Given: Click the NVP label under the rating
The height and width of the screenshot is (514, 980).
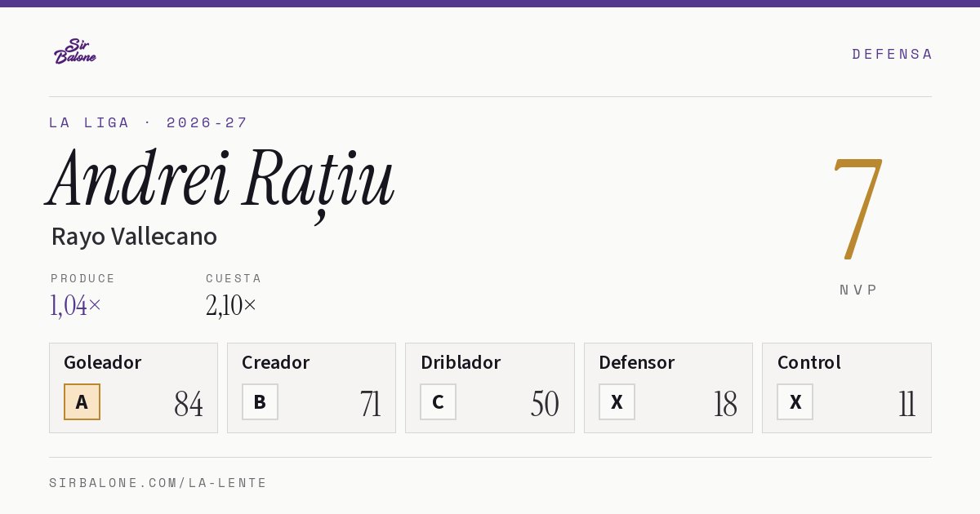Looking at the screenshot, I should pos(858,290).
